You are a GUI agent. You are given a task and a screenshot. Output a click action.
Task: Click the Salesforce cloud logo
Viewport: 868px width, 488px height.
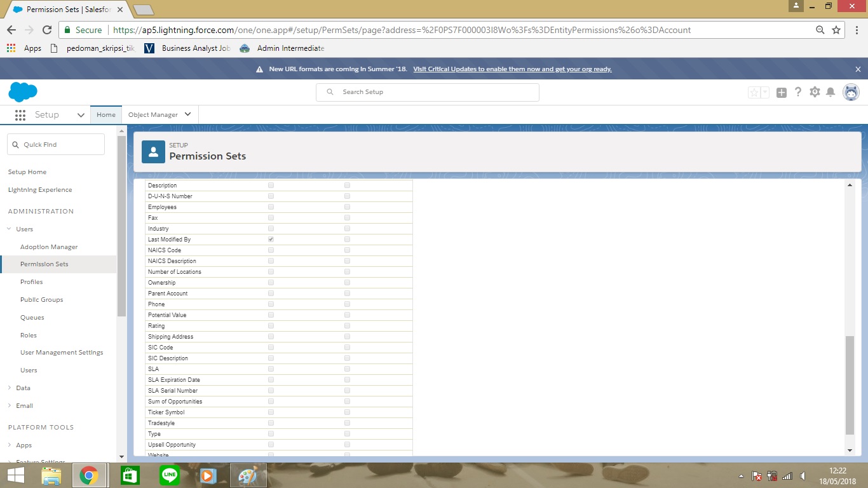coord(23,92)
